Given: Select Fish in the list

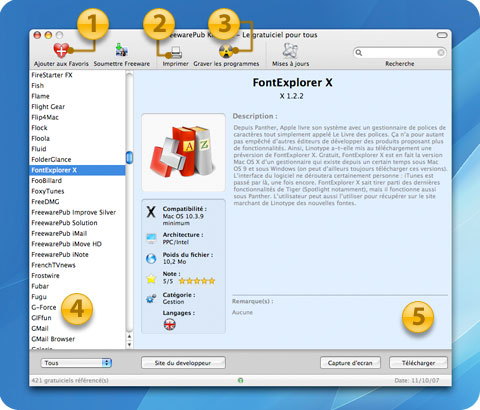Looking at the screenshot, I should pos(77,86).
